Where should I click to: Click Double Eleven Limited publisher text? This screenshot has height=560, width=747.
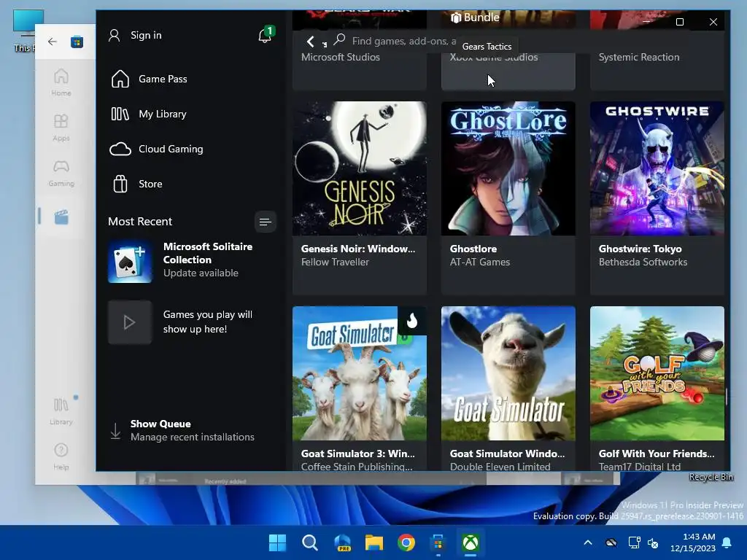(x=500, y=467)
